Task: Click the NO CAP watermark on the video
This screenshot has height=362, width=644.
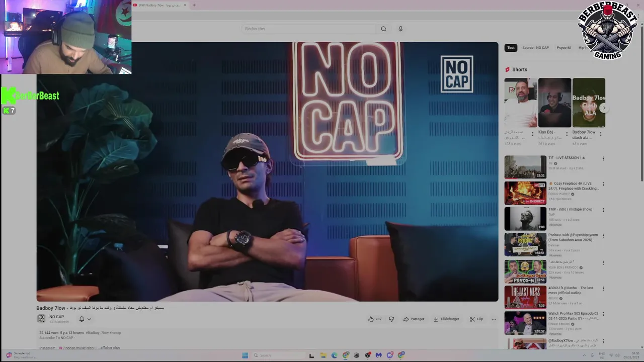Action: pyautogui.click(x=457, y=74)
